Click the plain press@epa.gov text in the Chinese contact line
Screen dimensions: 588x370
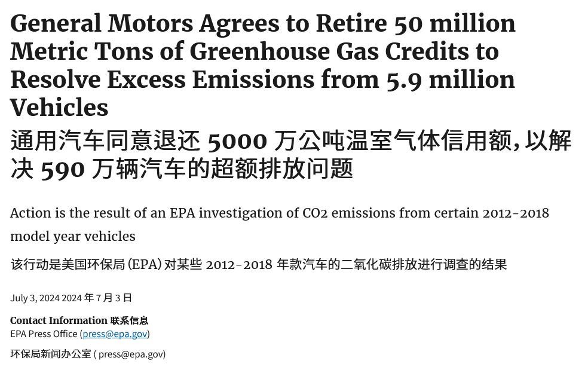[131, 354]
